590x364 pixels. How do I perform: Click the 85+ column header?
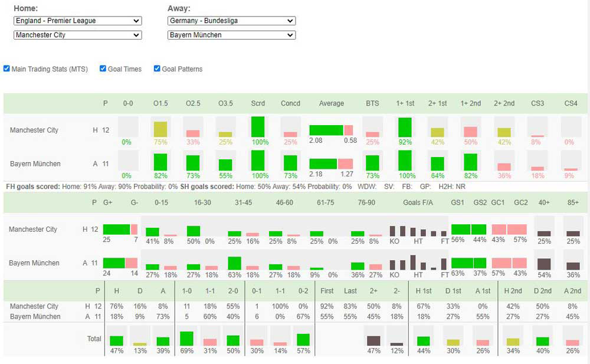pyautogui.click(x=573, y=202)
